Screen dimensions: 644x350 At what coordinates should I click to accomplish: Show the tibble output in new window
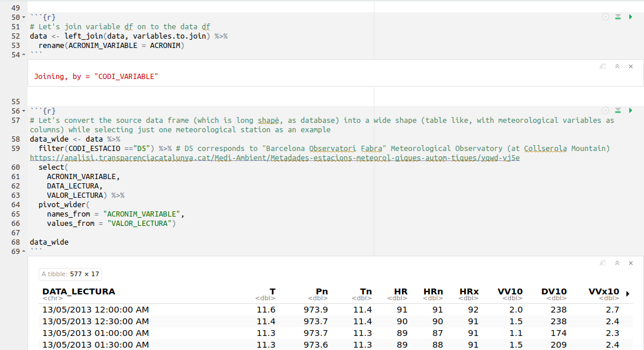coord(602,263)
